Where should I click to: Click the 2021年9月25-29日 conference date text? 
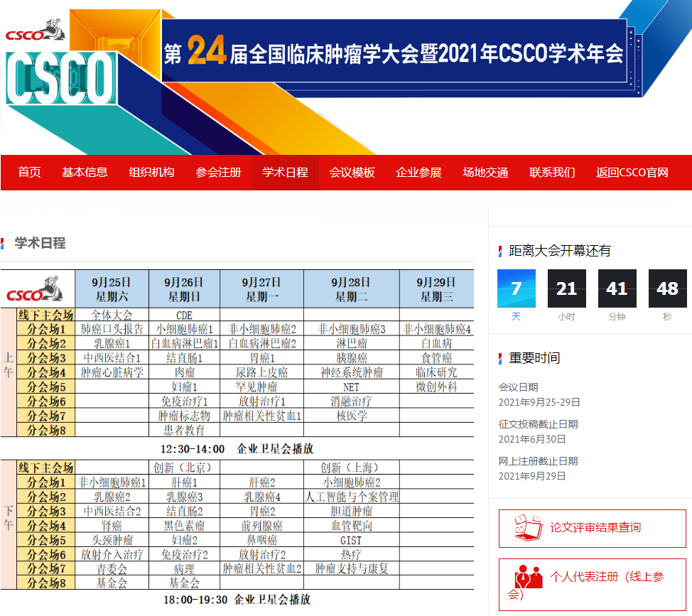pyautogui.click(x=539, y=402)
